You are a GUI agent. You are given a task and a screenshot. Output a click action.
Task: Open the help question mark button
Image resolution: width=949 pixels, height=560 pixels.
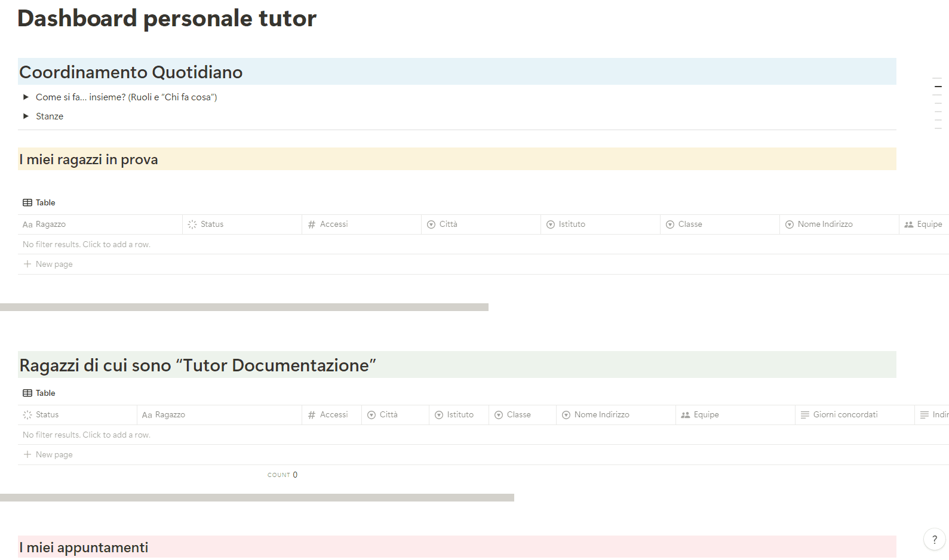point(934,539)
